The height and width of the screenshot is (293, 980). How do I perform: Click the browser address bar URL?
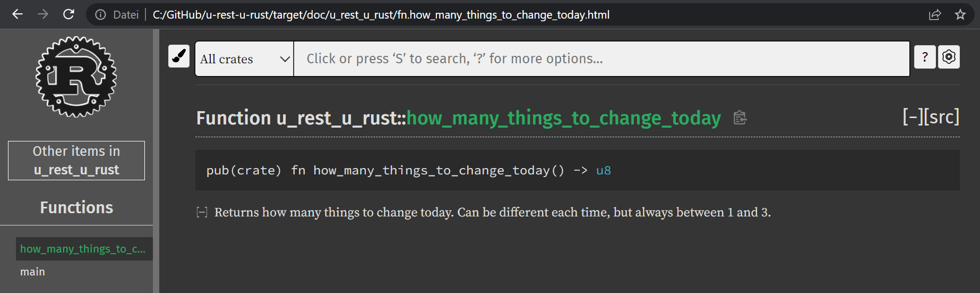pyautogui.click(x=381, y=15)
